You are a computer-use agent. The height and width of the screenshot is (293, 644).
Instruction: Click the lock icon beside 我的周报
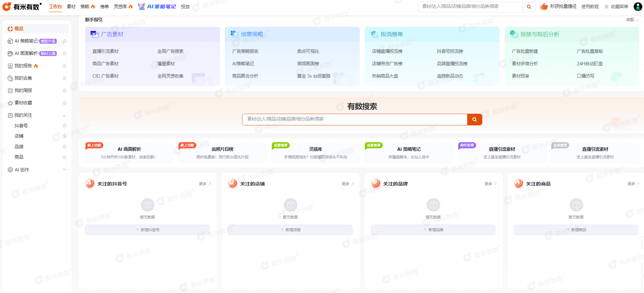click(65, 91)
